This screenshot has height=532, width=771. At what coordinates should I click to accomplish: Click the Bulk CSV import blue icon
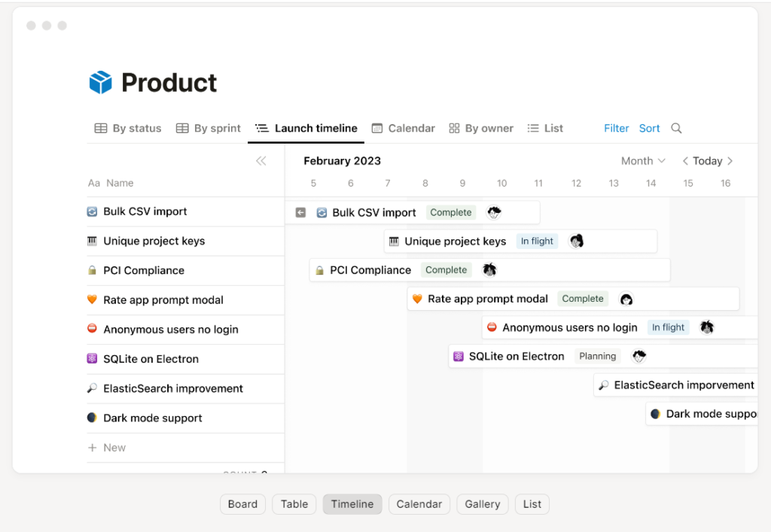pyautogui.click(x=92, y=212)
